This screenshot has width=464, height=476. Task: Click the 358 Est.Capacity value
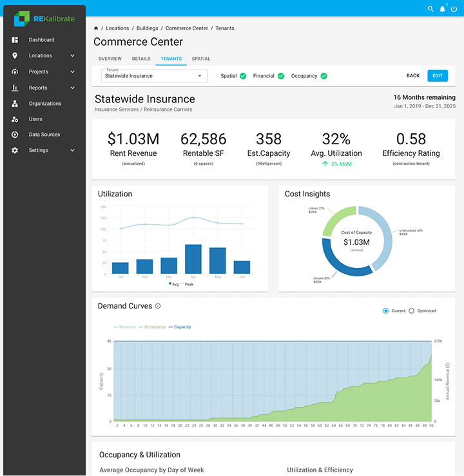[x=269, y=139]
